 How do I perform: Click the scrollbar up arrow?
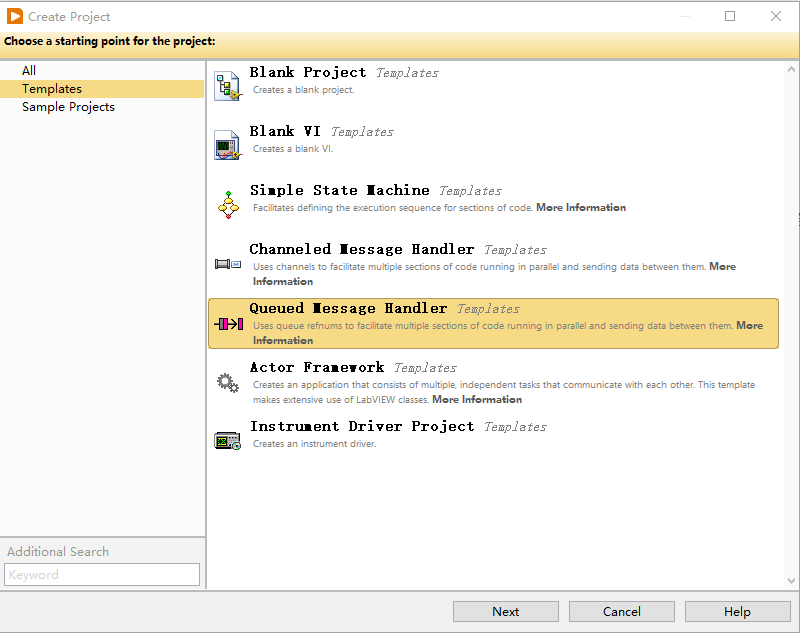791,69
